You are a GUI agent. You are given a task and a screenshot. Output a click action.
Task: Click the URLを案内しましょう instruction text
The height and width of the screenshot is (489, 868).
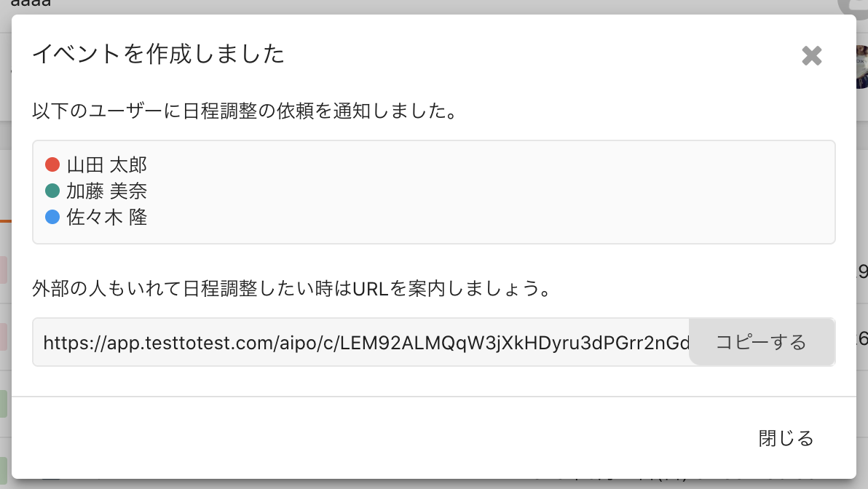point(451,288)
